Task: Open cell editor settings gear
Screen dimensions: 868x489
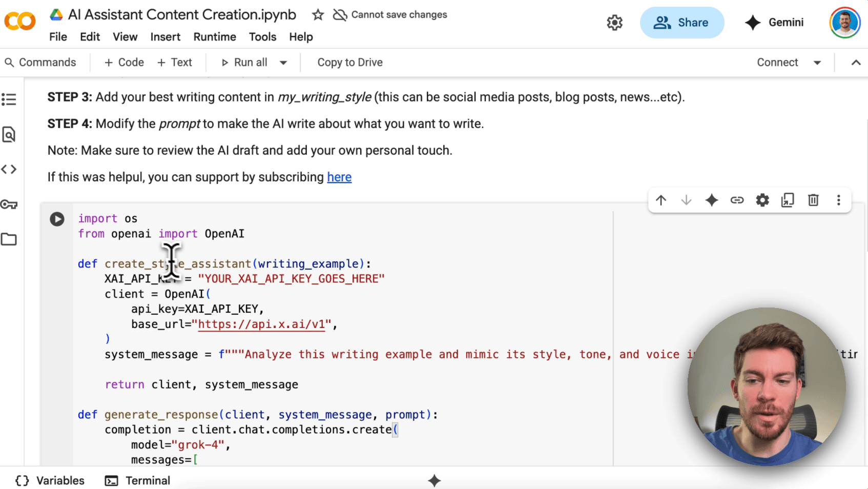Action: click(762, 200)
